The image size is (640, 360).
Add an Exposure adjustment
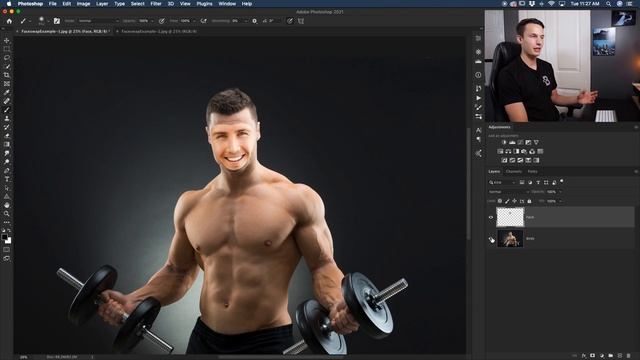[528, 142]
